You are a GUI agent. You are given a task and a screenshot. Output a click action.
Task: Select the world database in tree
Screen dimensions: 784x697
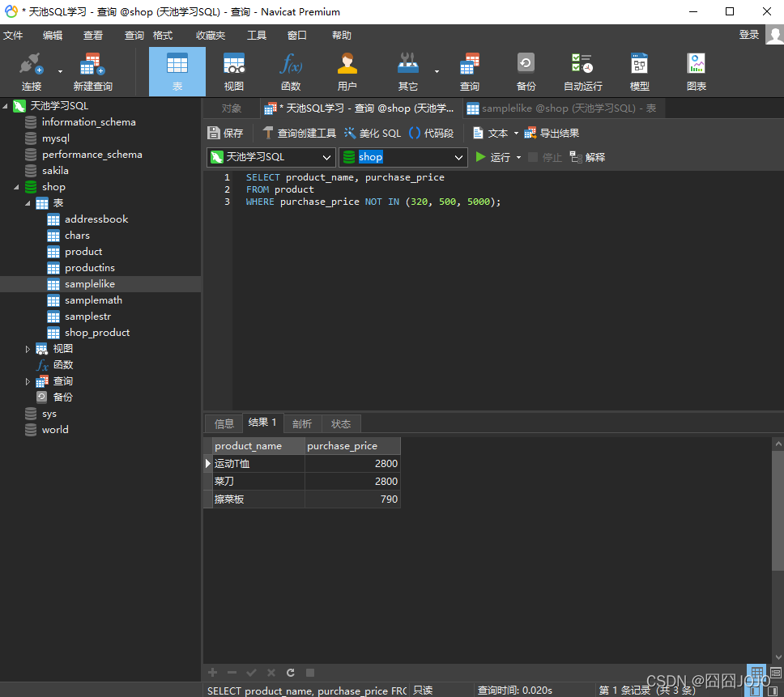coord(55,430)
